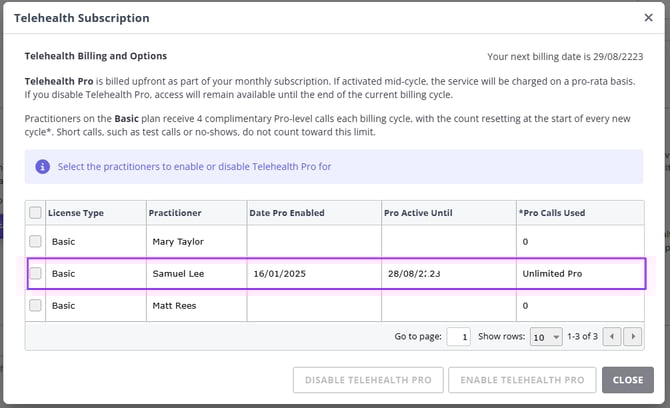
Task: Toggle the select-all checkbox in table header
Action: [36, 212]
